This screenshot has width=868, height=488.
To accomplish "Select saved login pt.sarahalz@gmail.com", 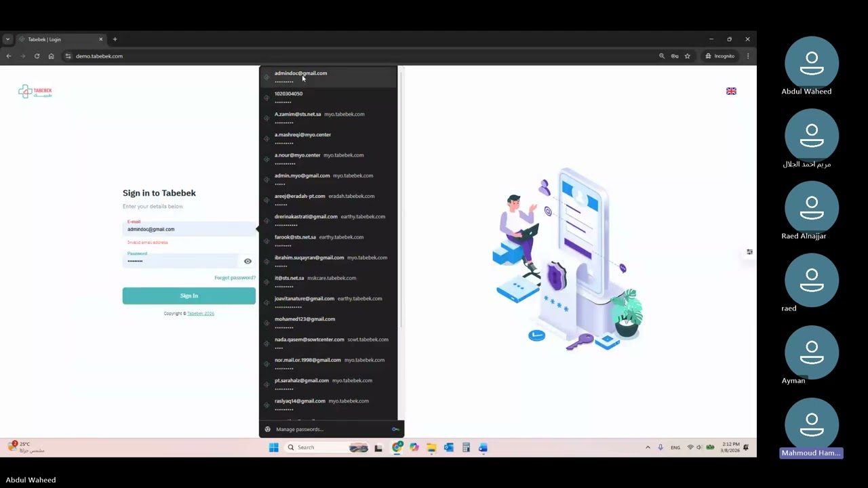I will (x=328, y=384).
